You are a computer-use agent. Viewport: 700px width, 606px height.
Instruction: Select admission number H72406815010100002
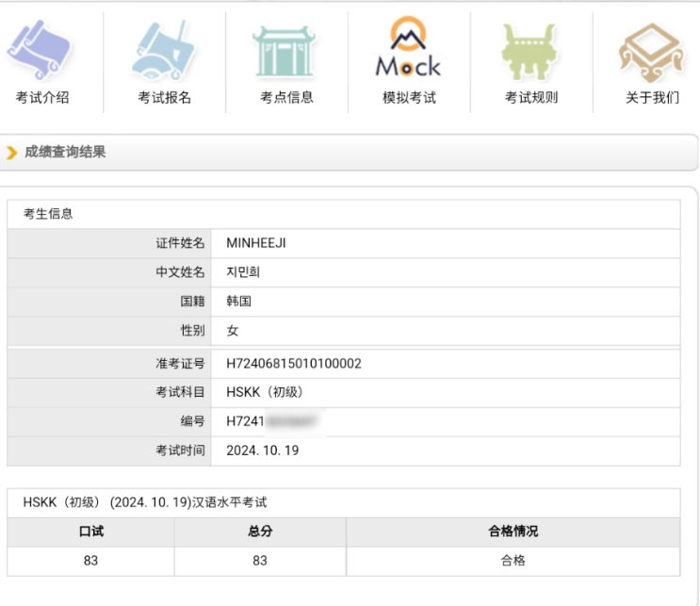[x=294, y=364]
